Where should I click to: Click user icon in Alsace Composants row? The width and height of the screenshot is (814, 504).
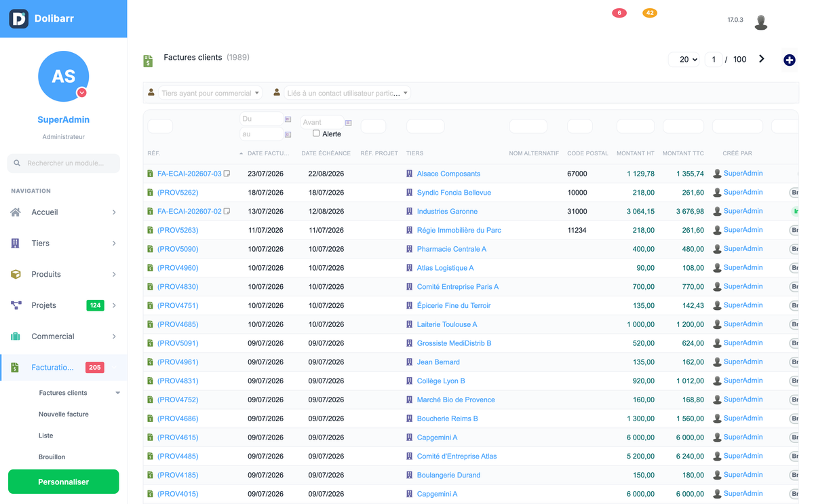click(717, 174)
